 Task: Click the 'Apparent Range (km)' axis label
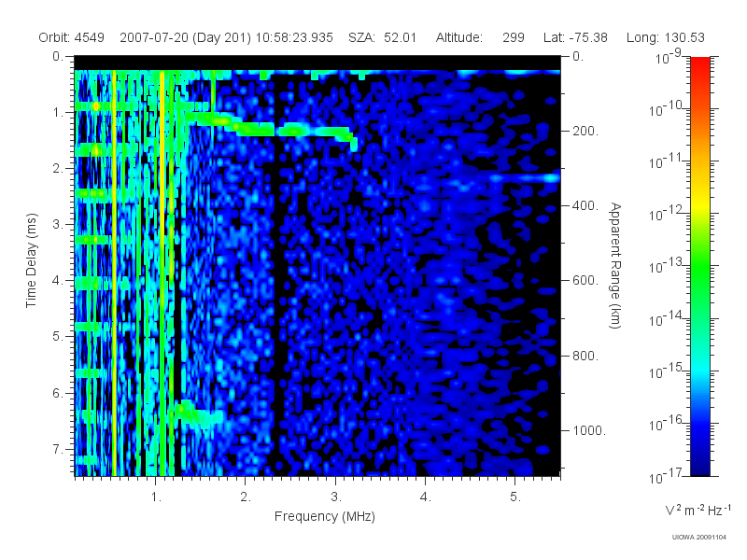pos(615,265)
